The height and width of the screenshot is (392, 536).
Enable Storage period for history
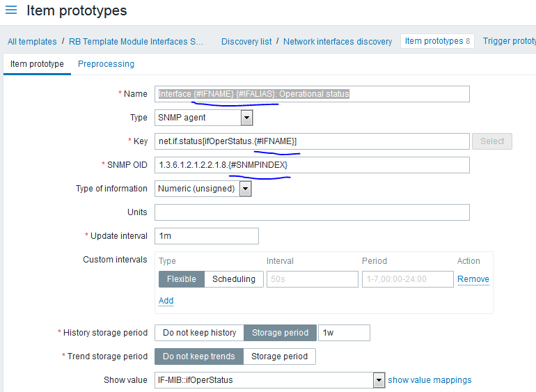coord(280,333)
